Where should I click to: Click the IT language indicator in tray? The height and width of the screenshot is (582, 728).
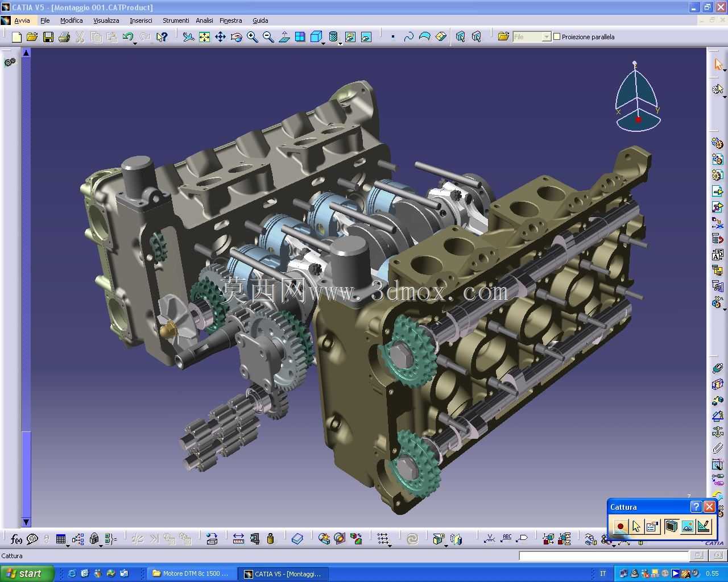(x=603, y=573)
